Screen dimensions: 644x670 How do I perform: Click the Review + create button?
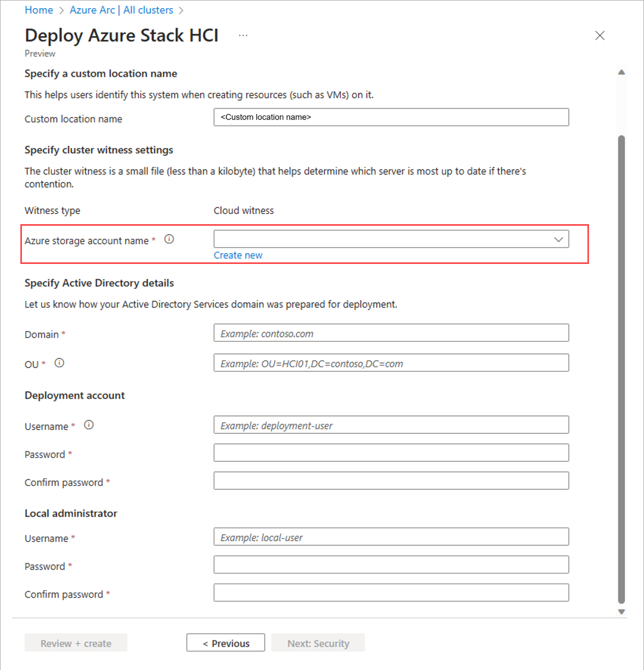(x=75, y=642)
